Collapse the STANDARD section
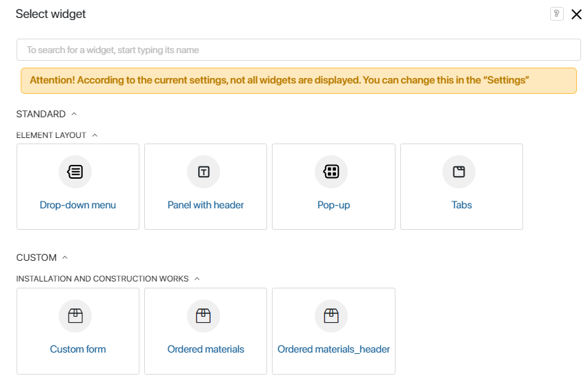Viewport: 588px width, 385px height. 75,114
